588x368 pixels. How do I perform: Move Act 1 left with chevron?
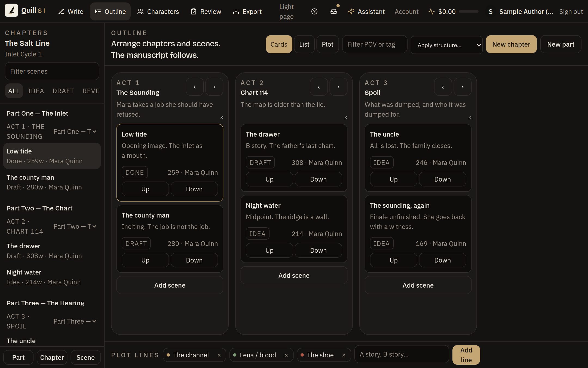point(195,87)
